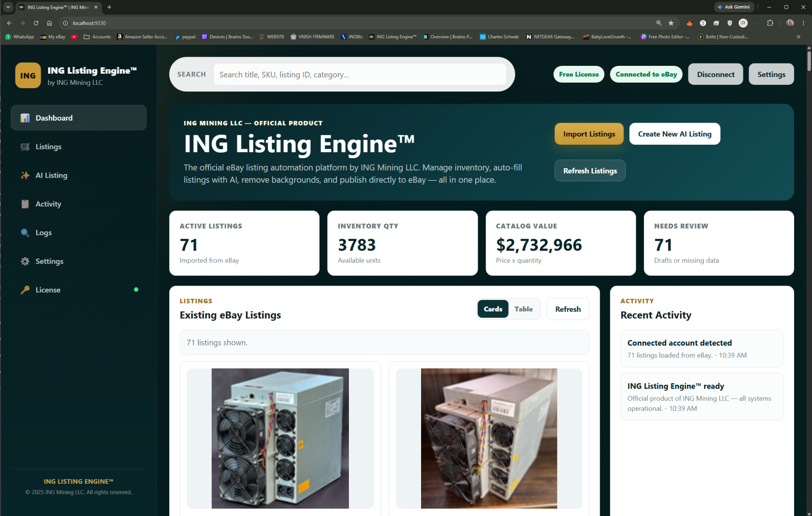Screen dimensions: 812x516
Task: Disconnect the eBay account
Action: point(716,74)
